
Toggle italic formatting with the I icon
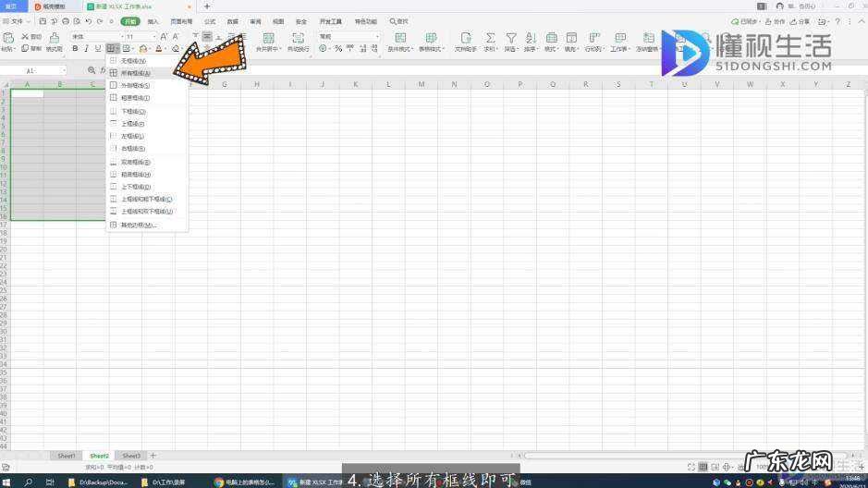(87, 48)
